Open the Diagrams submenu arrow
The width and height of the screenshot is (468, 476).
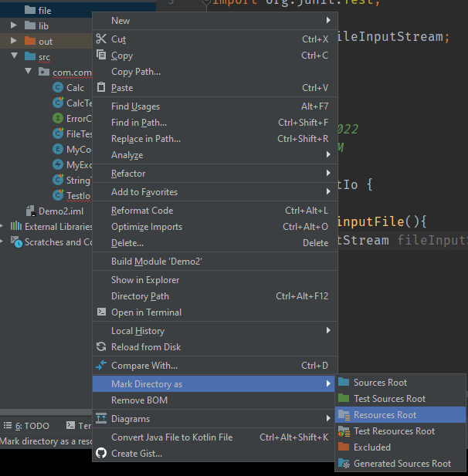click(328, 418)
